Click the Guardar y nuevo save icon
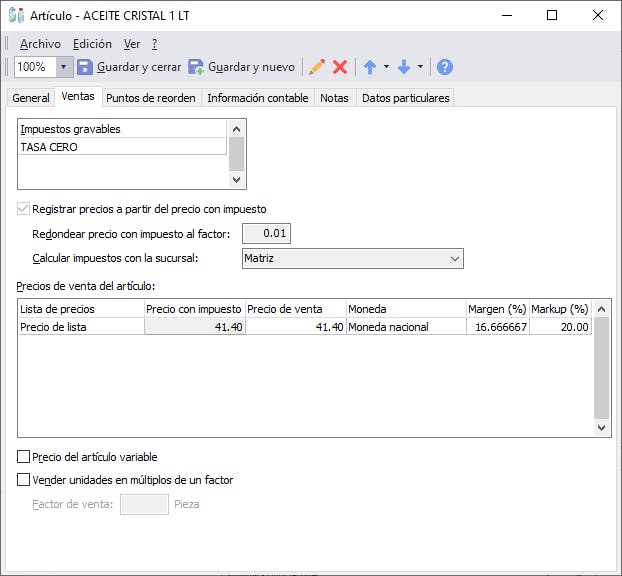The height and width of the screenshot is (576, 622). 196,67
